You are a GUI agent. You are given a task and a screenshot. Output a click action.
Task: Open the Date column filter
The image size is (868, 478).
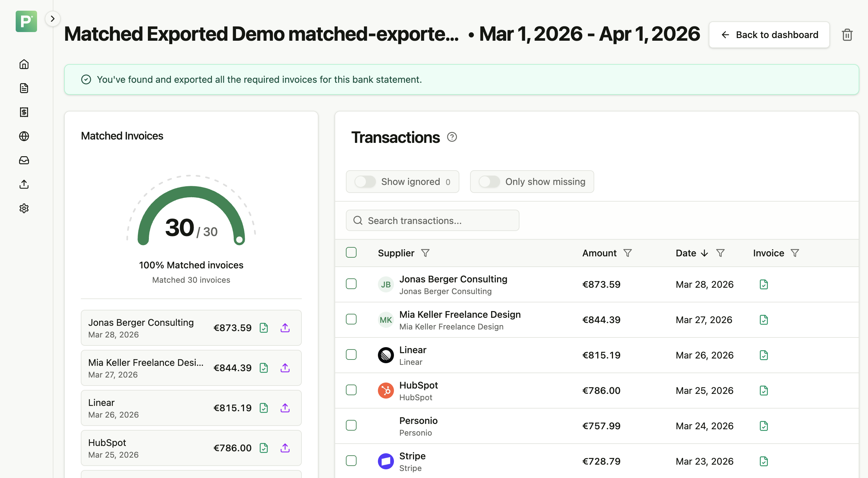(x=720, y=253)
